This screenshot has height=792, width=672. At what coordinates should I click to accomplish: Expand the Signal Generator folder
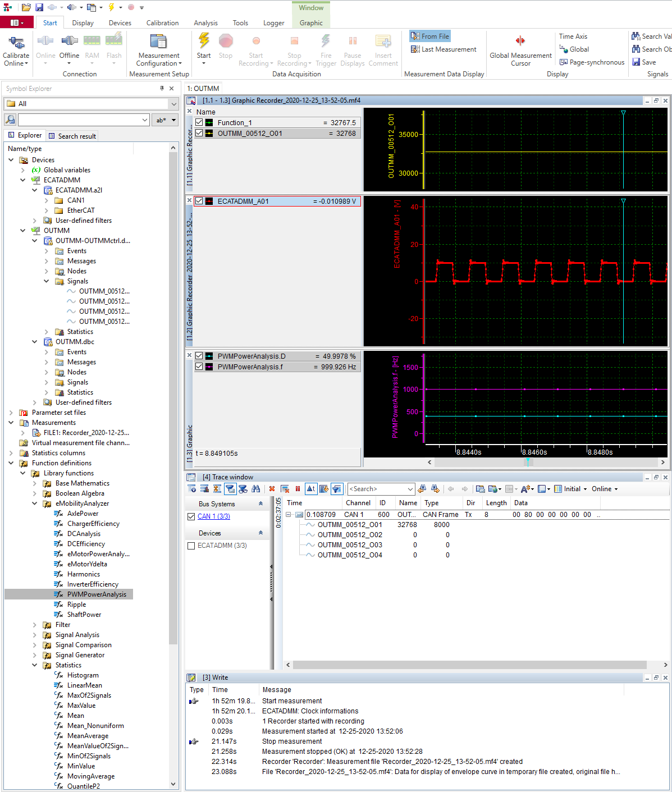click(x=35, y=655)
